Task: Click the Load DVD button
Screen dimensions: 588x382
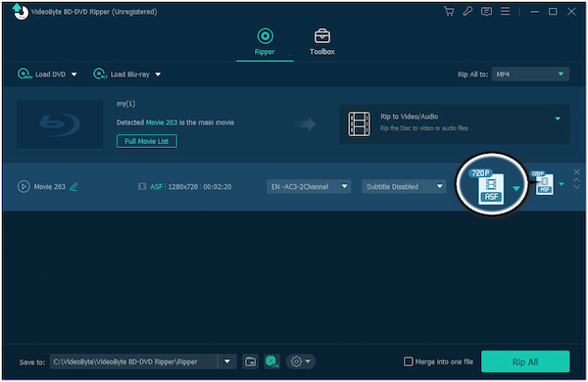Action: [x=42, y=74]
